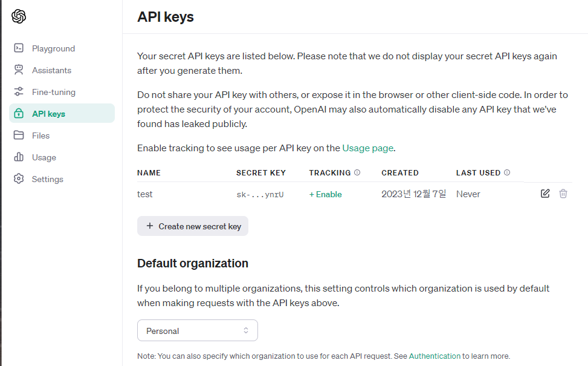
Task: Click the secret key sk-...ynrU
Action: (x=260, y=194)
